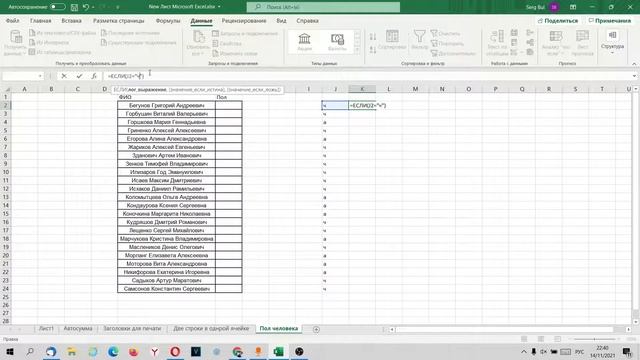Select the Currencies (Валюты) data type
The width and height of the screenshot is (640, 360).
click(337, 42)
